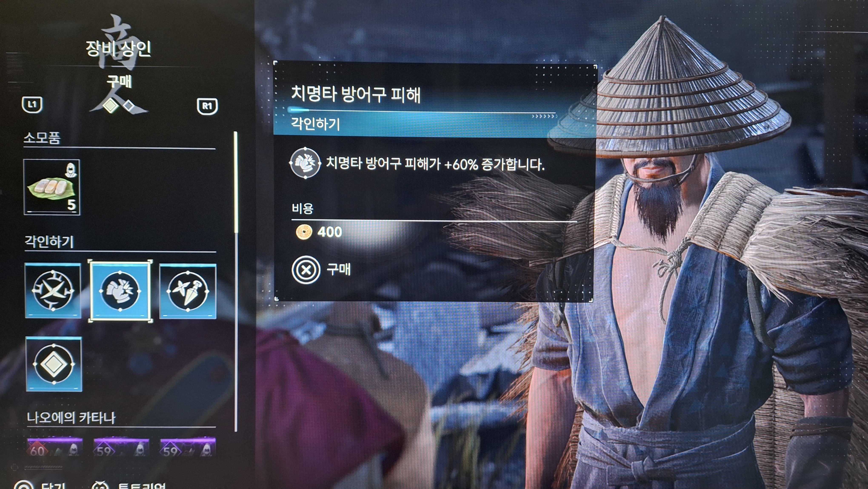Select the rice cake consumable item
The height and width of the screenshot is (489, 868).
(x=51, y=187)
